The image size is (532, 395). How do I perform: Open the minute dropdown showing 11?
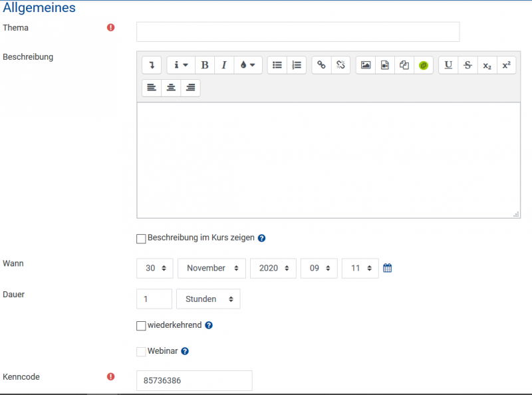pyautogui.click(x=360, y=269)
